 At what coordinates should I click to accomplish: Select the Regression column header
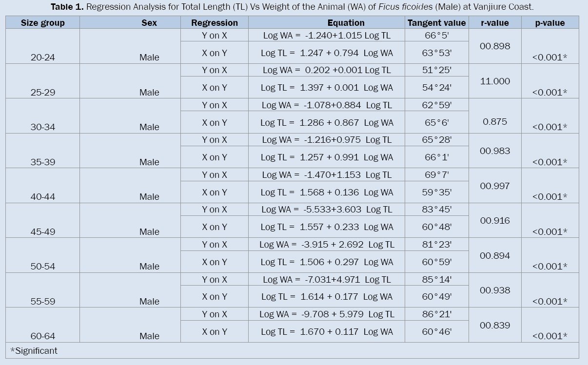coord(215,23)
